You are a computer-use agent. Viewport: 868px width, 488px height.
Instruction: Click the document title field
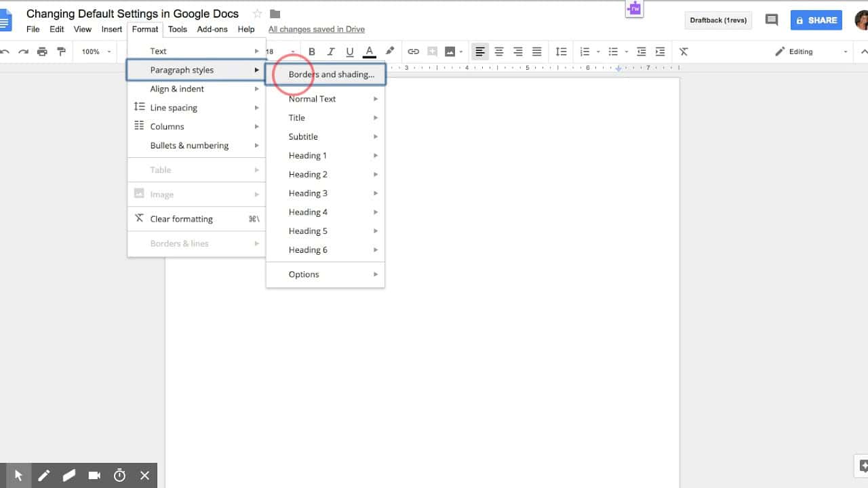coord(133,14)
